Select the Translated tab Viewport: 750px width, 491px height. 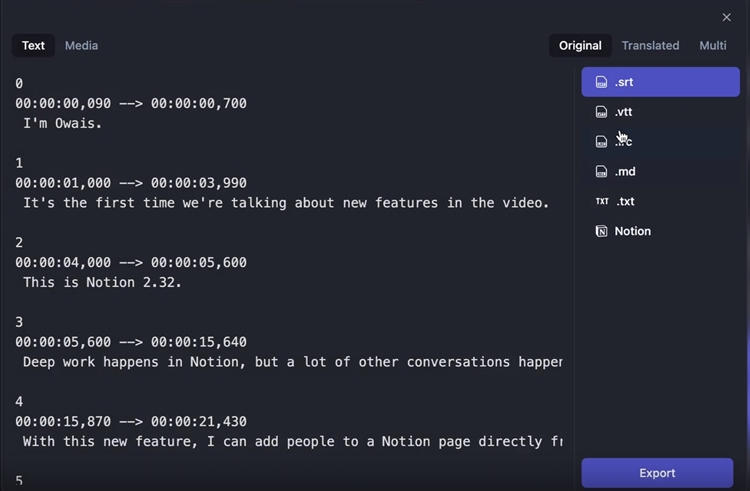click(650, 45)
